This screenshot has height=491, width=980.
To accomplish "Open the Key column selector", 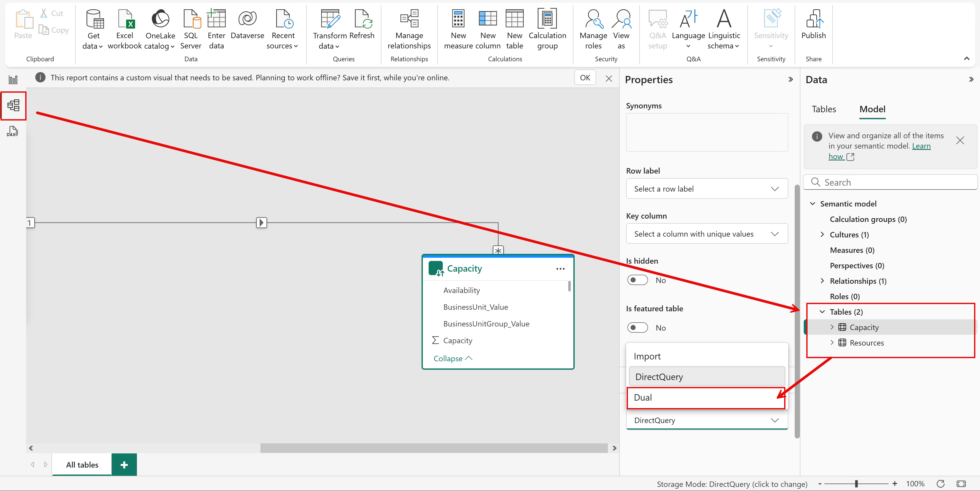I will pyautogui.click(x=706, y=234).
